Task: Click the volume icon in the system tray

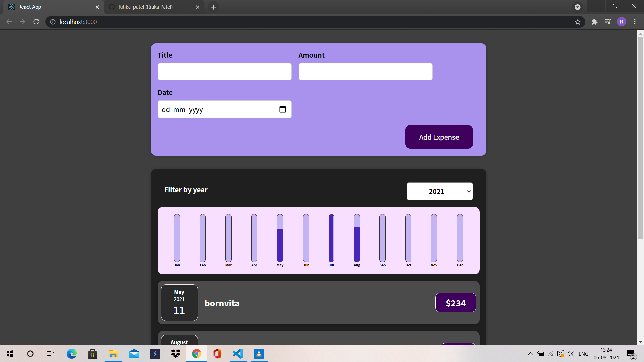Action: 570,354
